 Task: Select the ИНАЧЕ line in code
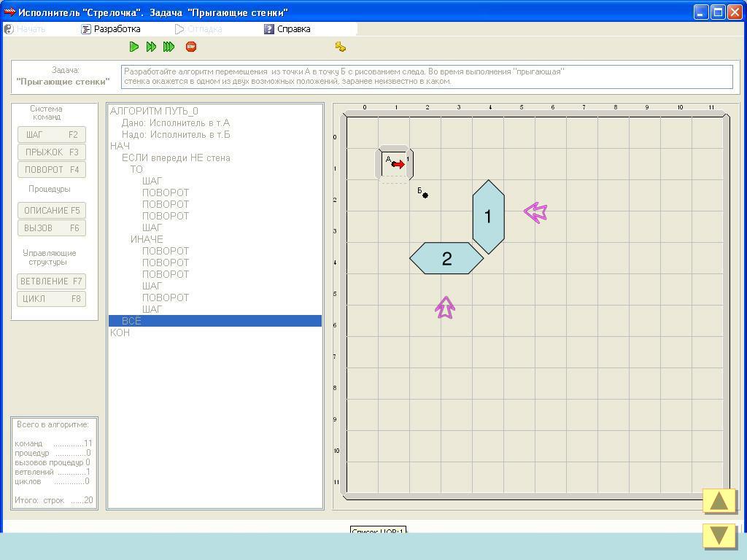[147, 239]
